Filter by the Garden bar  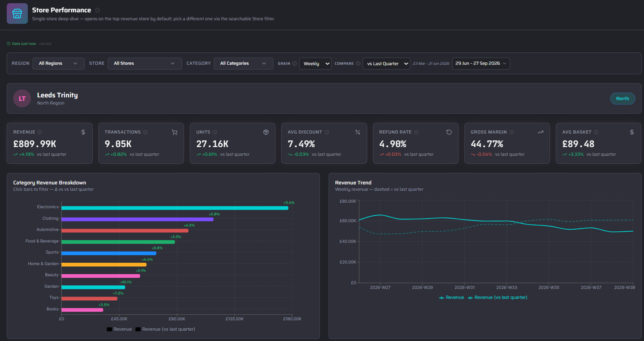[x=93, y=287]
